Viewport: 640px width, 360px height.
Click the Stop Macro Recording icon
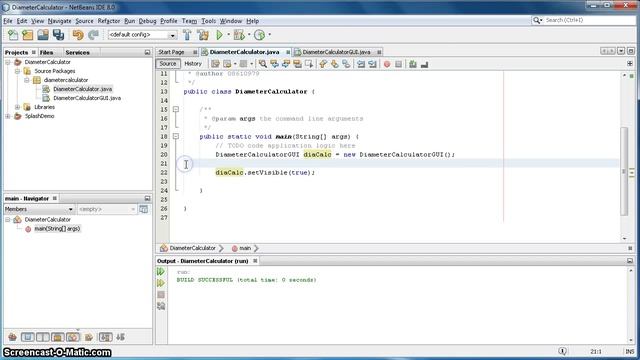pyautogui.click(x=399, y=64)
